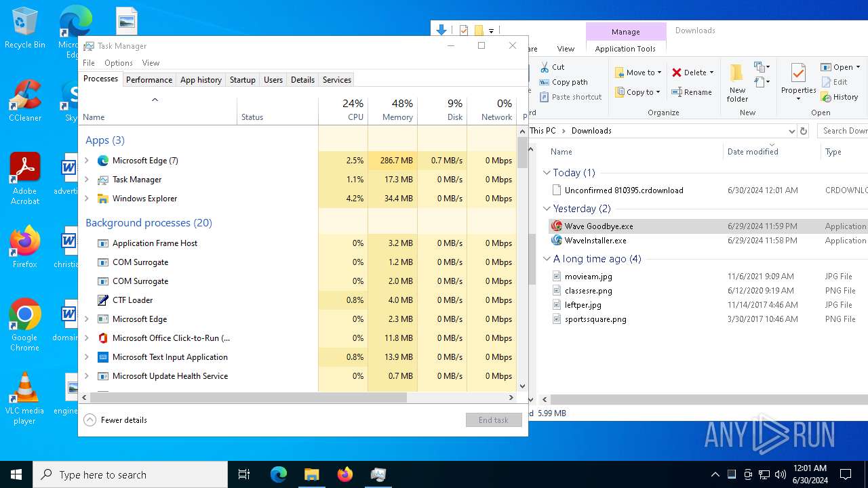This screenshot has width=868, height=488.
Task: Click History in Explorer ribbon
Action: [840, 97]
